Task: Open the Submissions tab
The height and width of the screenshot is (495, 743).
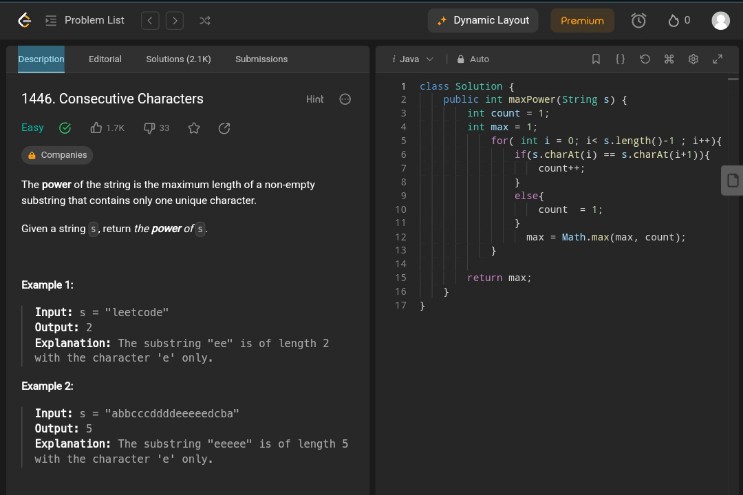Action: tap(261, 59)
